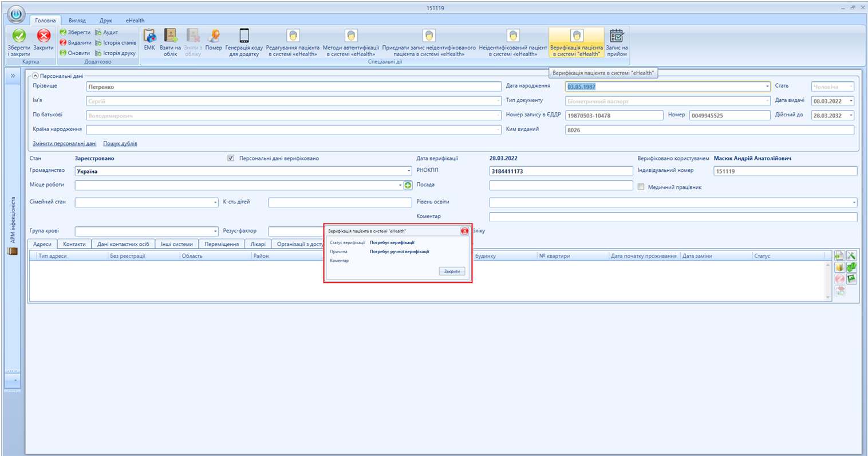
Task: Open the Дійсний до date dropdown
Action: 851,116
